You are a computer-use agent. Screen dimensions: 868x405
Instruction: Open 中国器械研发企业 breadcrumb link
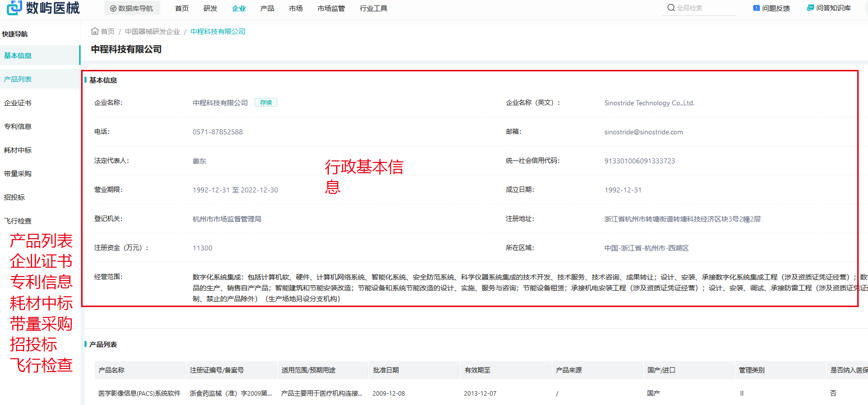[152, 31]
